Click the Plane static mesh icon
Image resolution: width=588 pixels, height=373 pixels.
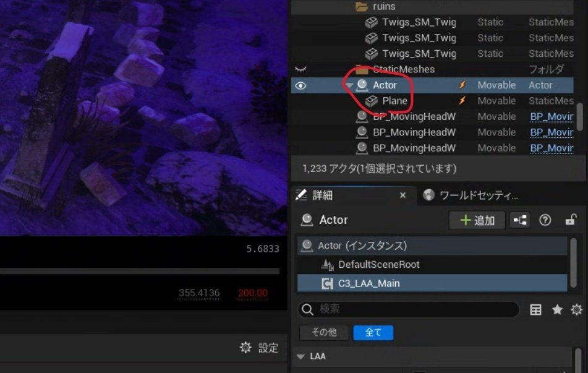coord(372,101)
